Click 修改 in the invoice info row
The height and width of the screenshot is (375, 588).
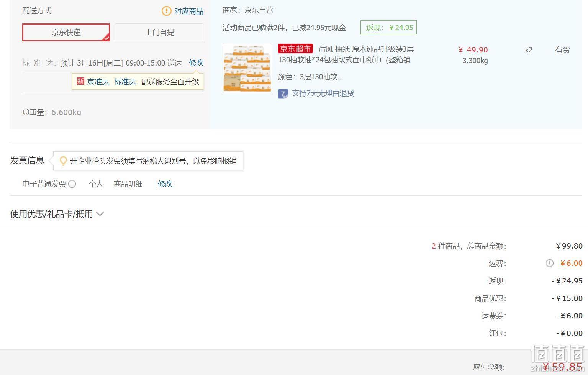pos(165,184)
